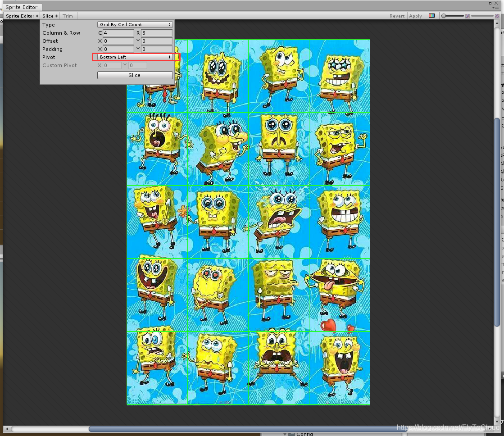Viewport: 504px width, 436px height.
Task: Click the 'Custom Pivot' label
Action: click(59, 65)
